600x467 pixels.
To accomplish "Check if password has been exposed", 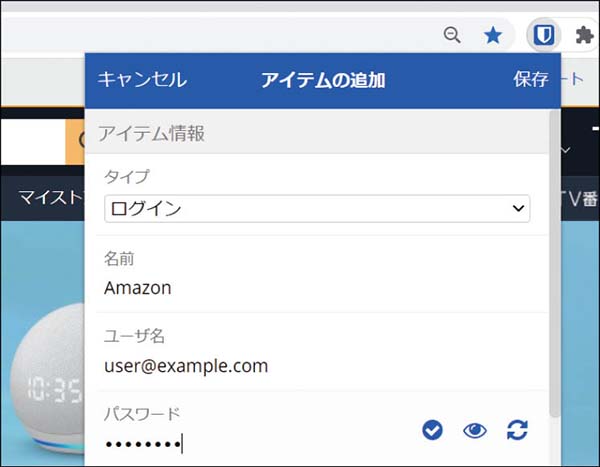I will [x=432, y=430].
